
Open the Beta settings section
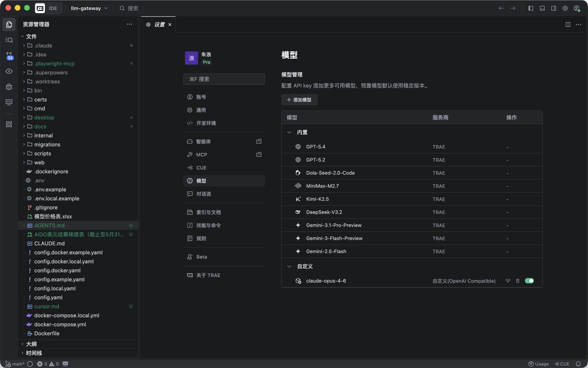[x=224, y=257]
